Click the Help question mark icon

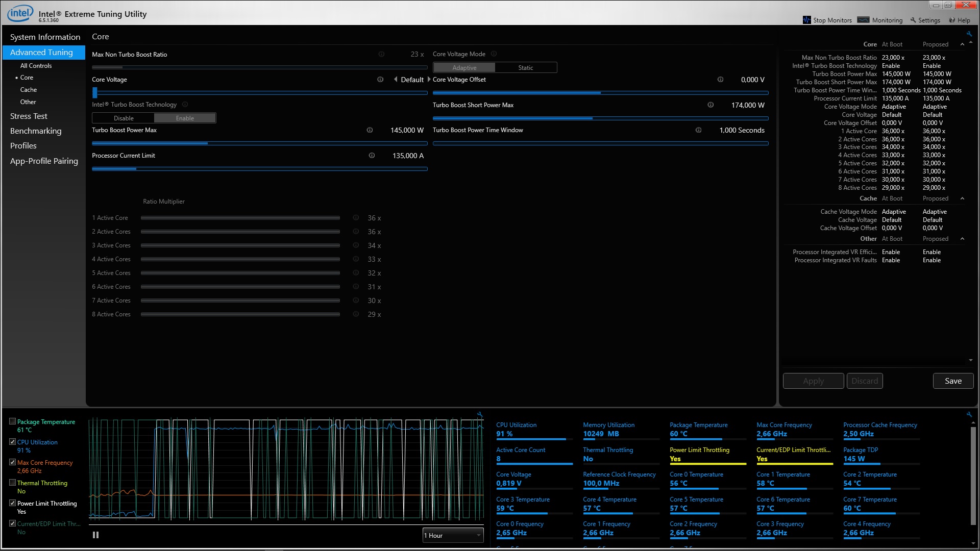[x=952, y=20]
